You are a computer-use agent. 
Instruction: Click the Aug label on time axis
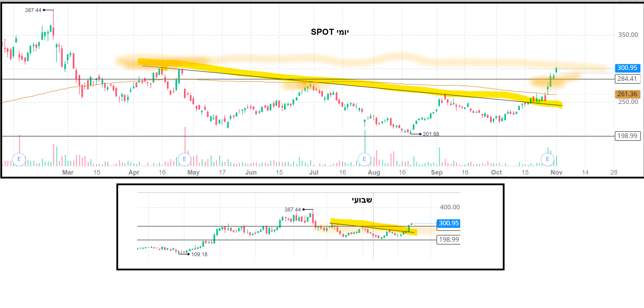(374, 172)
